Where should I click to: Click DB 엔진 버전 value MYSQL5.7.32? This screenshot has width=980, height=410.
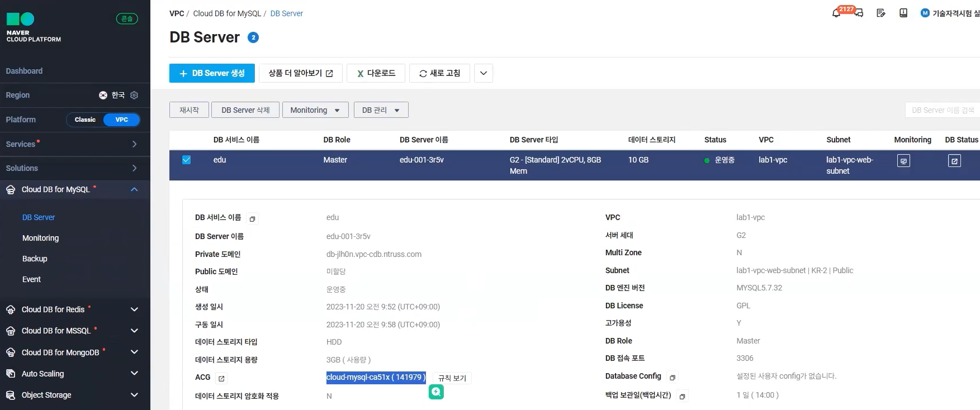(759, 288)
